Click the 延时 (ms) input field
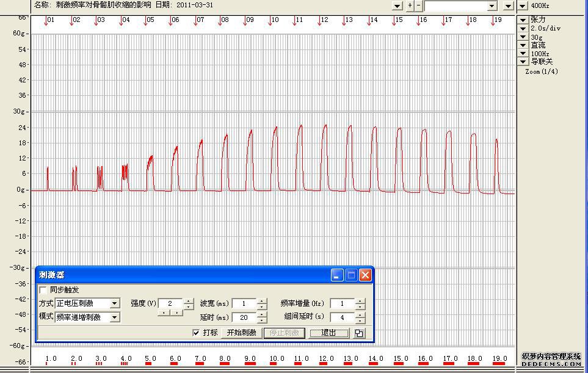This screenshot has height=373, width=588. click(244, 317)
